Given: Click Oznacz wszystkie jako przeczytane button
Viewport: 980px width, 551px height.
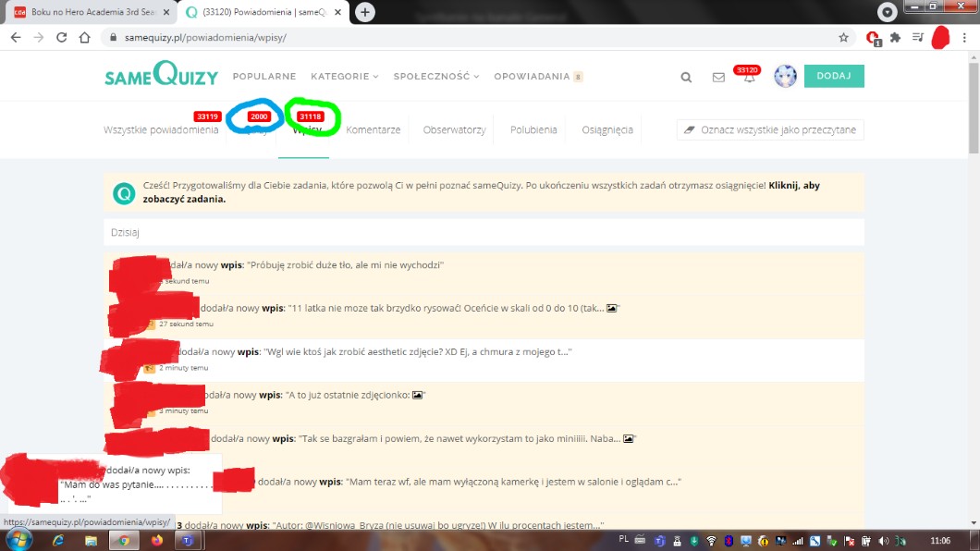Looking at the screenshot, I should (770, 130).
